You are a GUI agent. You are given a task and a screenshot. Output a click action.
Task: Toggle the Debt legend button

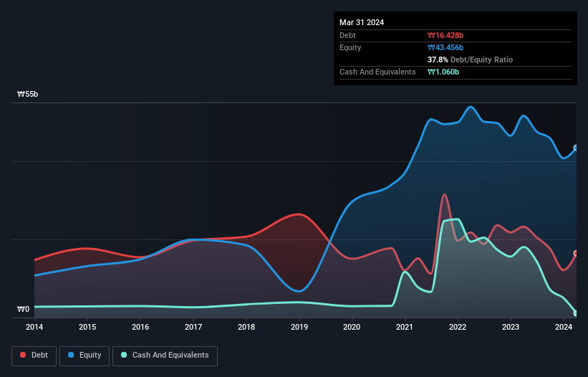pos(34,355)
